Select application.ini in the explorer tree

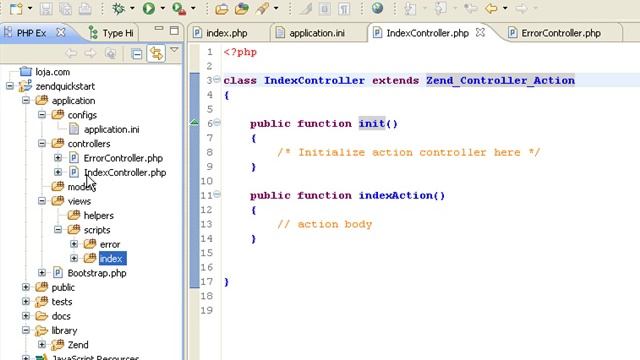click(111, 129)
